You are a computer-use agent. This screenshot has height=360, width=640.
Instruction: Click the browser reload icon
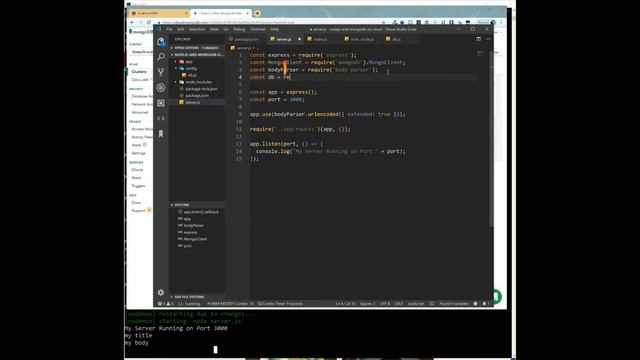point(149,22)
